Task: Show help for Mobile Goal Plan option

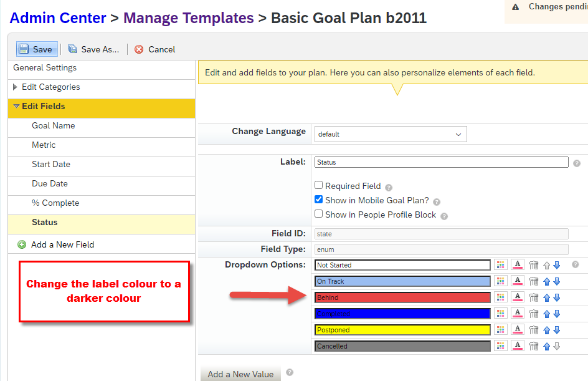Action: pos(437,202)
